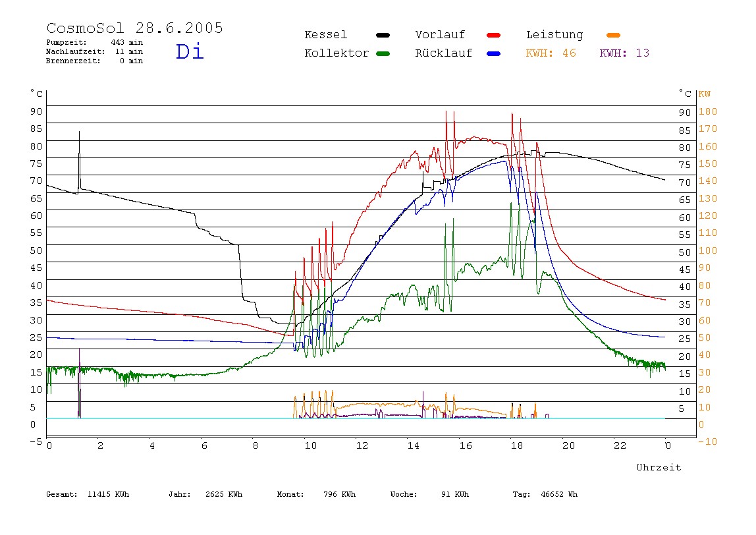Click the '46652 Wh' daily value

[559, 494]
